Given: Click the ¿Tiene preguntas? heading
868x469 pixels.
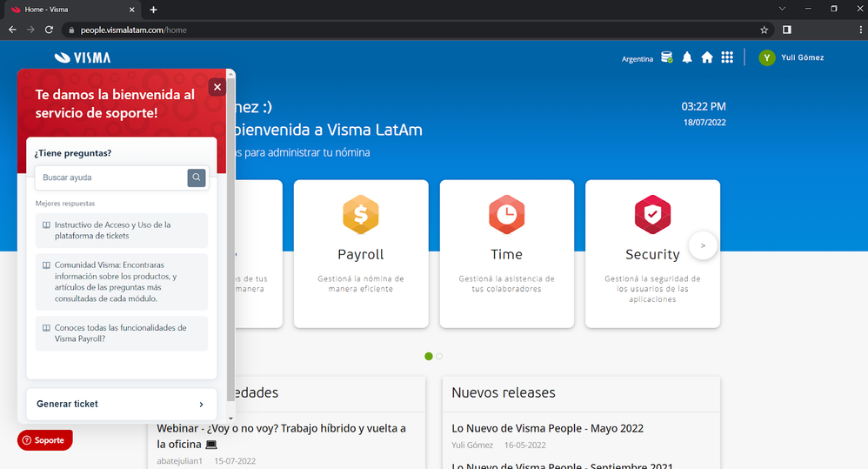Looking at the screenshot, I should 72,153.
